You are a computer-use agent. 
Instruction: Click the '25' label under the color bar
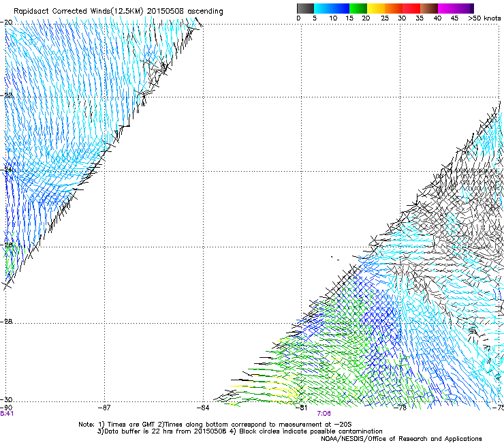pos(385,18)
